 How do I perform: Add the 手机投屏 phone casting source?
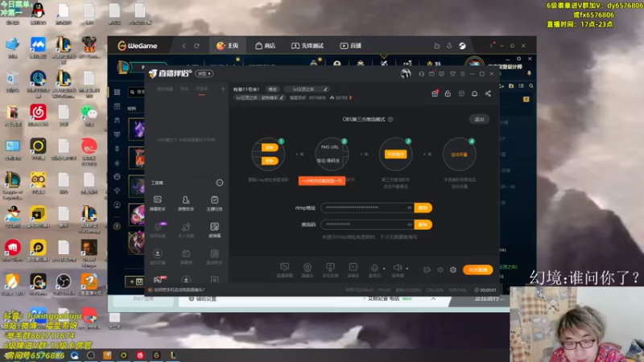click(330, 269)
